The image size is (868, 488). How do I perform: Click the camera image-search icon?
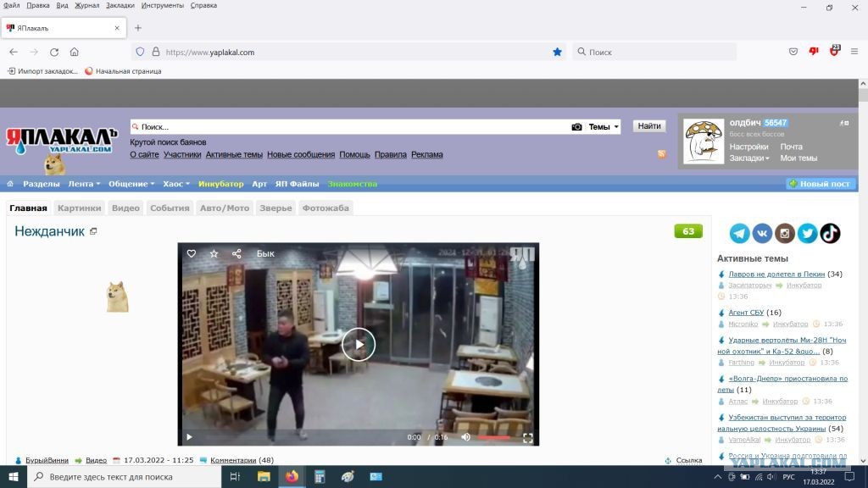pos(576,127)
